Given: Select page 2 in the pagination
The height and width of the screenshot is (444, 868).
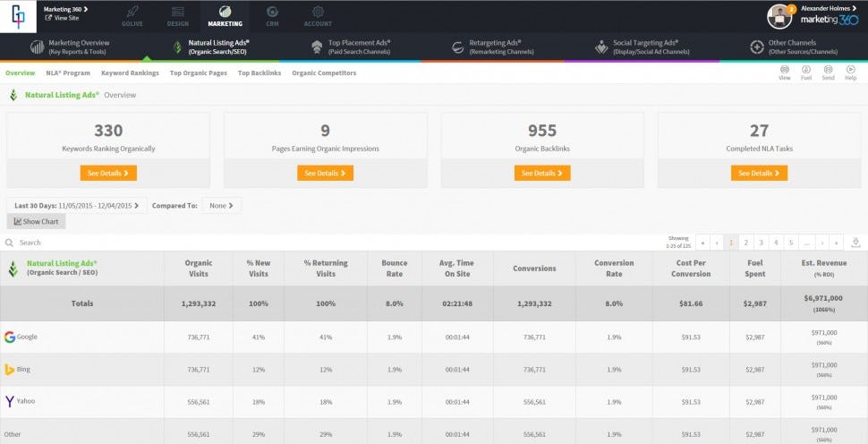Looking at the screenshot, I should click(746, 243).
